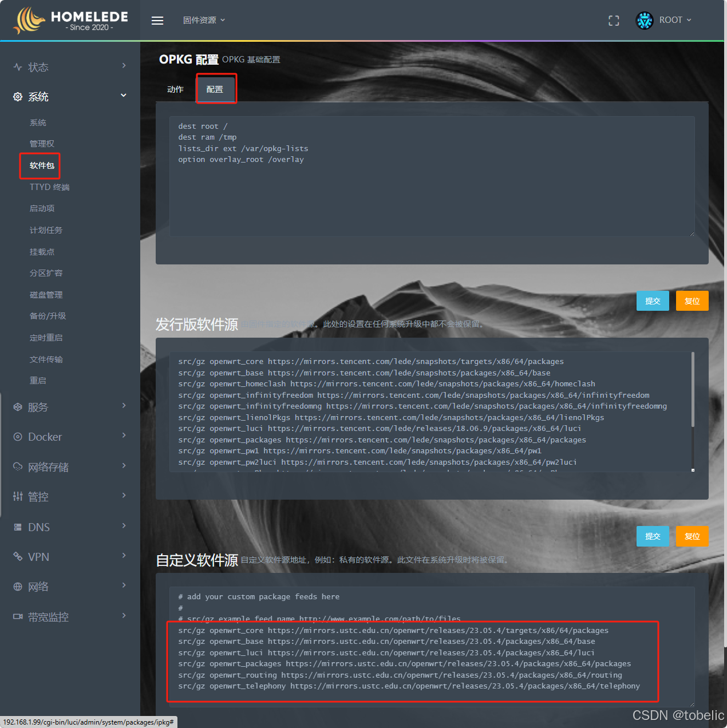Open 定时重启 submenu item

46,338
